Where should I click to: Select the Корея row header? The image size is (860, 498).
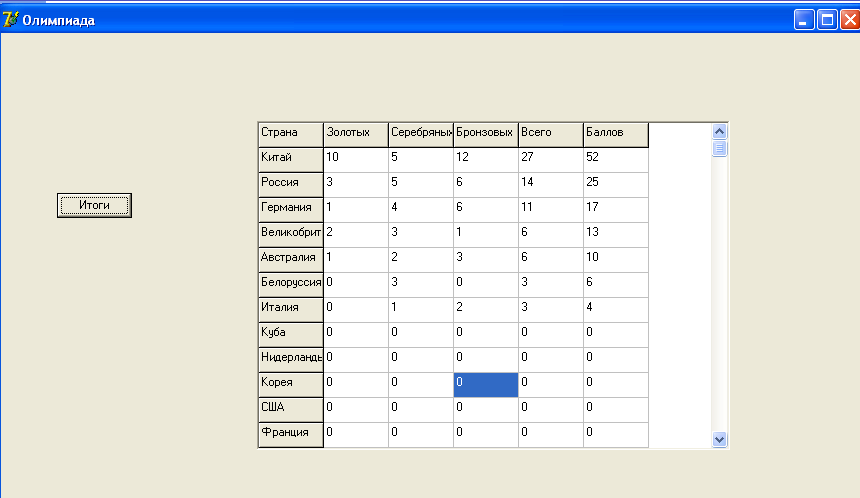pos(291,385)
